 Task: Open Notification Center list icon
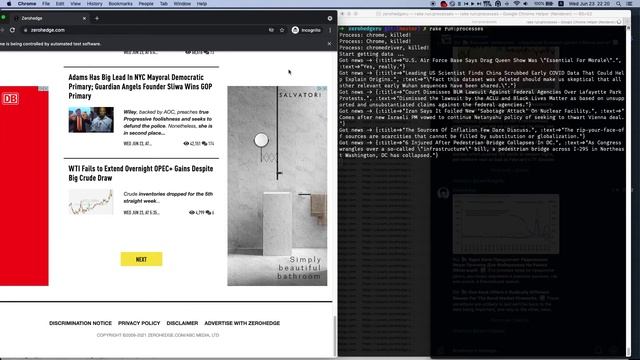[629, 4]
